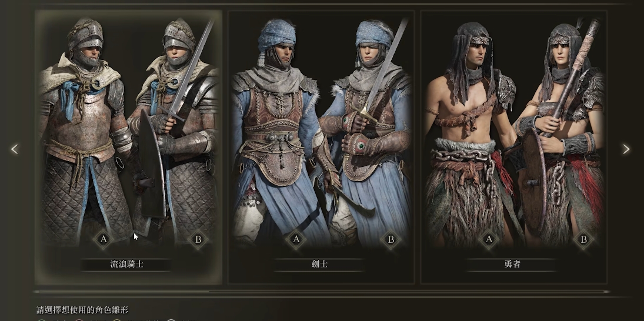Select the 流浪騎士 class label
The width and height of the screenshot is (644, 321).
[x=126, y=265]
